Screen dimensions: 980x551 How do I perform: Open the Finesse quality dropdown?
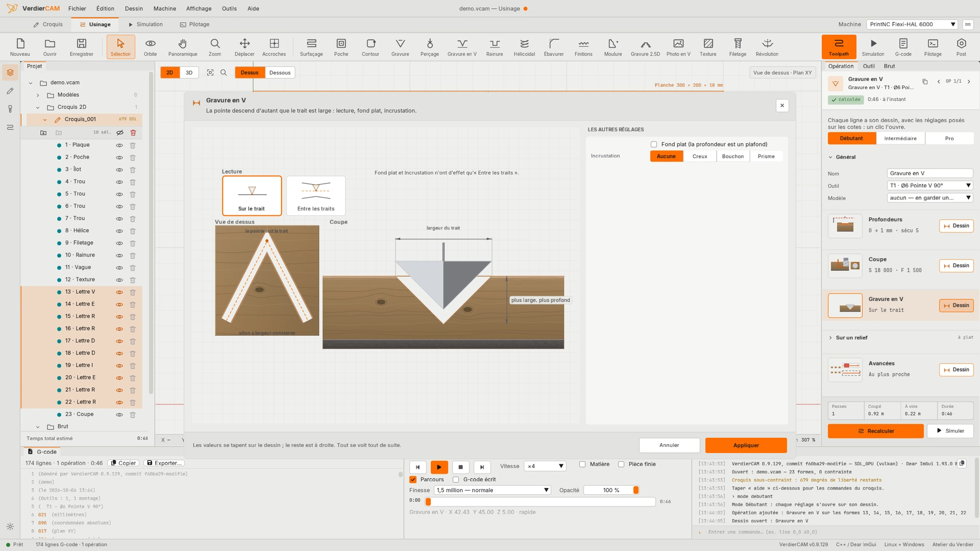click(x=492, y=490)
